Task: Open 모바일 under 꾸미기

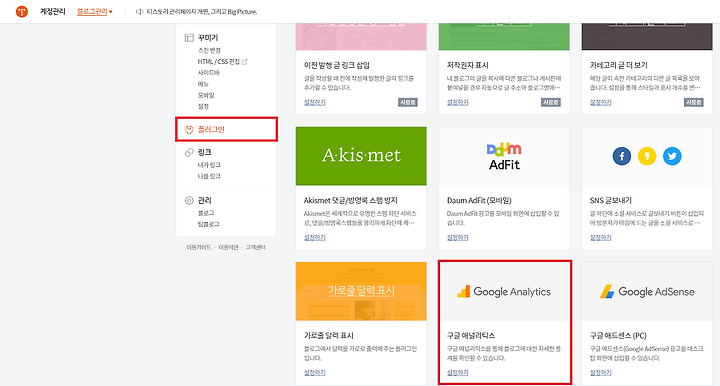Action: pos(206,95)
